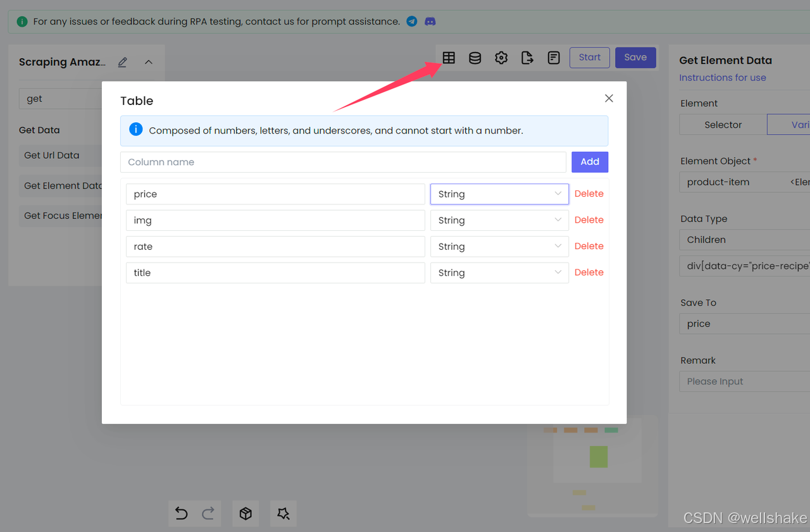This screenshot has width=810, height=532.
Task: Delete the rate column
Action: pyautogui.click(x=589, y=246)
